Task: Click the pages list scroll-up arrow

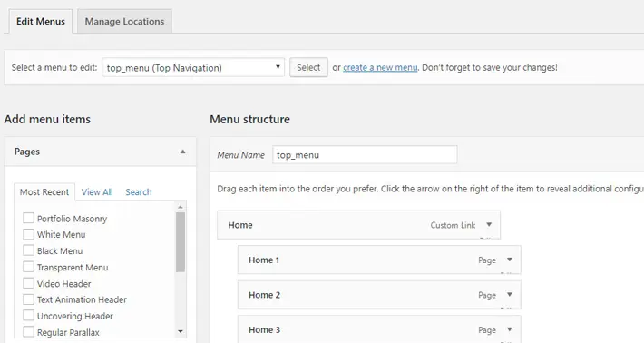Action: click(x=181, y=206)
